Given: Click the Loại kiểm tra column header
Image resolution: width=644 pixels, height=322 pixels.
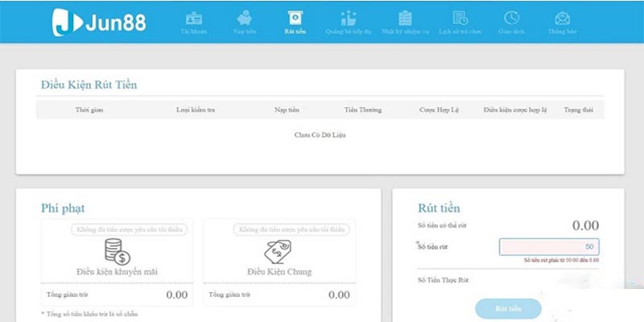Looking at the screenshot, I should (196, 109).
